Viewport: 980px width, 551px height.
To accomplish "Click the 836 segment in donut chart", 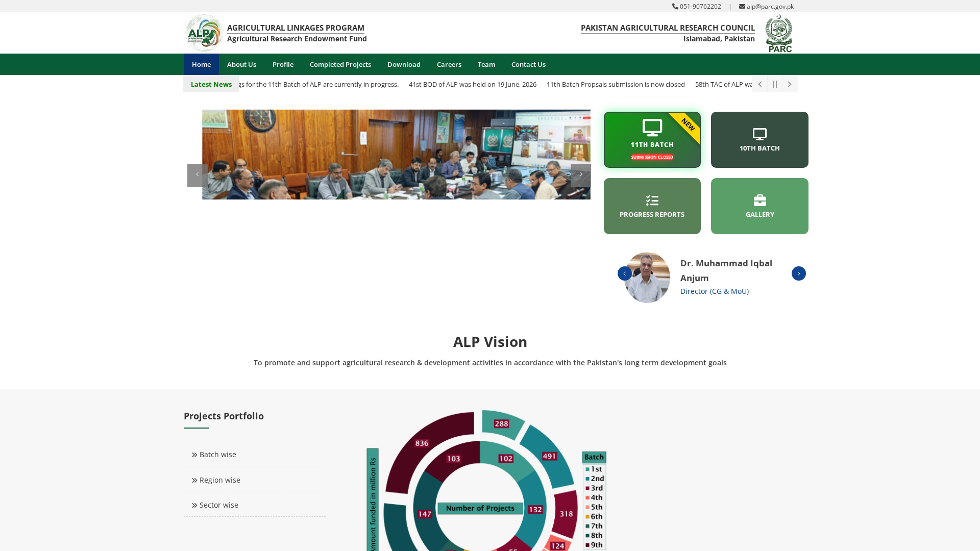I will coord(422,443).
